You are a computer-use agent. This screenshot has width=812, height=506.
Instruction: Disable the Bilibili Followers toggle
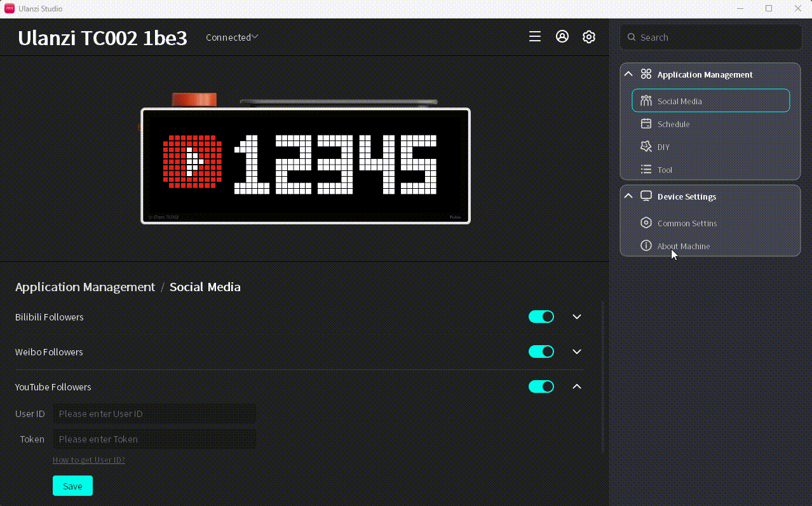541,317
